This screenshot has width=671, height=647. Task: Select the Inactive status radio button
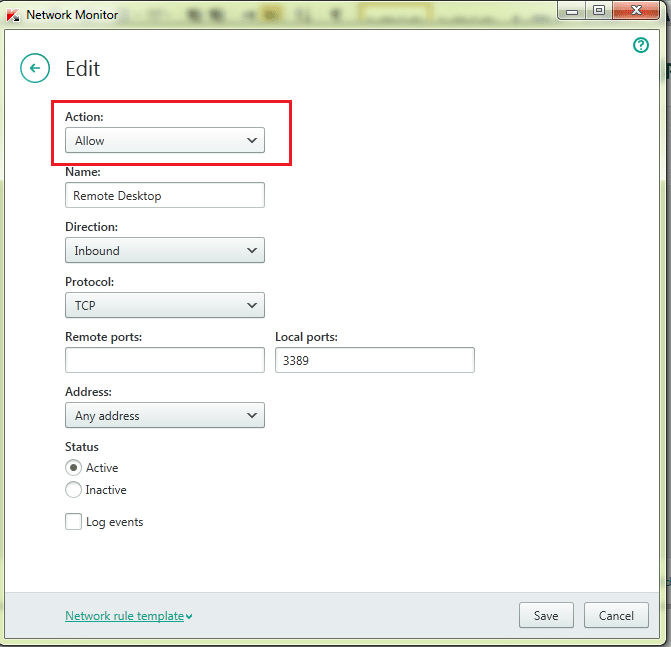coord(73,490)
